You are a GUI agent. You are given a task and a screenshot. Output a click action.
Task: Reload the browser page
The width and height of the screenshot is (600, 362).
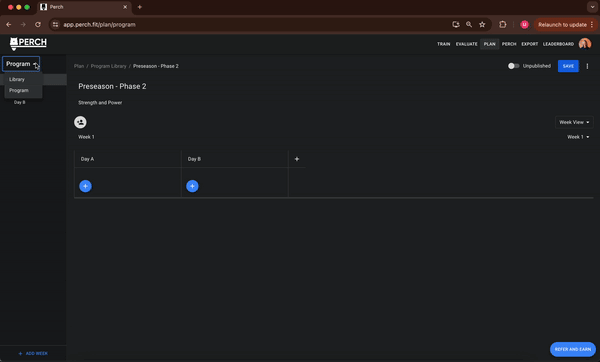[38, 24]
